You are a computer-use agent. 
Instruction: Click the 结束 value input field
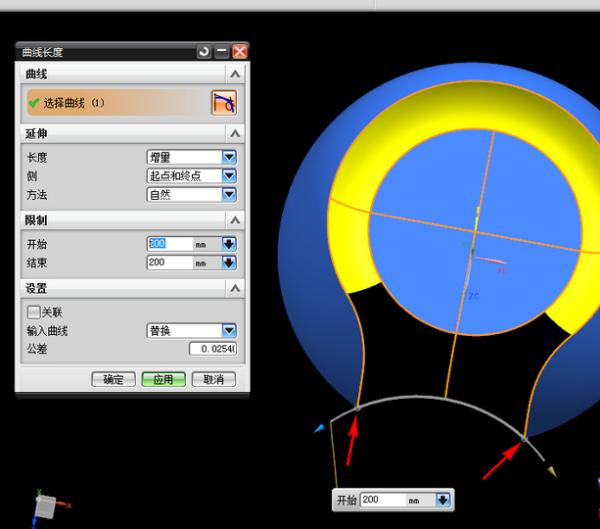(x=168, y=263)
